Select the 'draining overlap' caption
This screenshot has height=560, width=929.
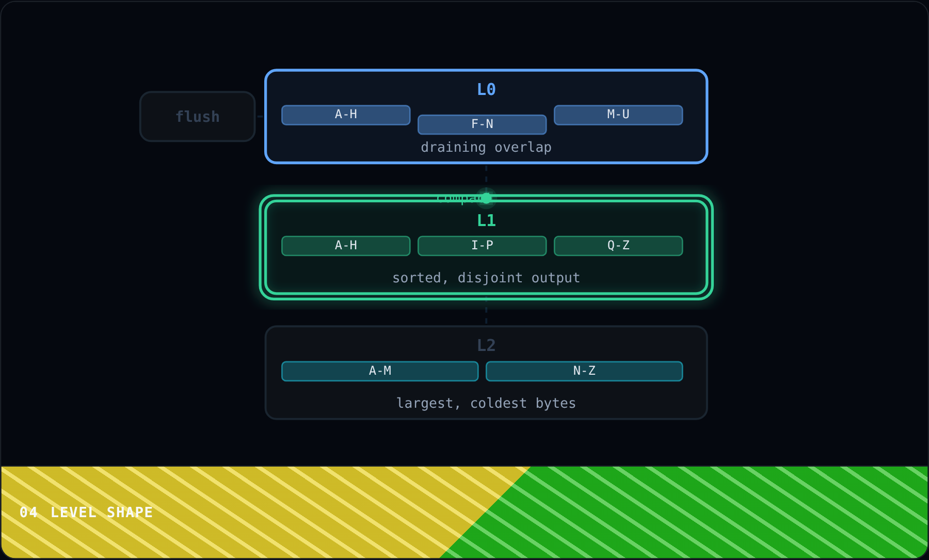(486, 148)
